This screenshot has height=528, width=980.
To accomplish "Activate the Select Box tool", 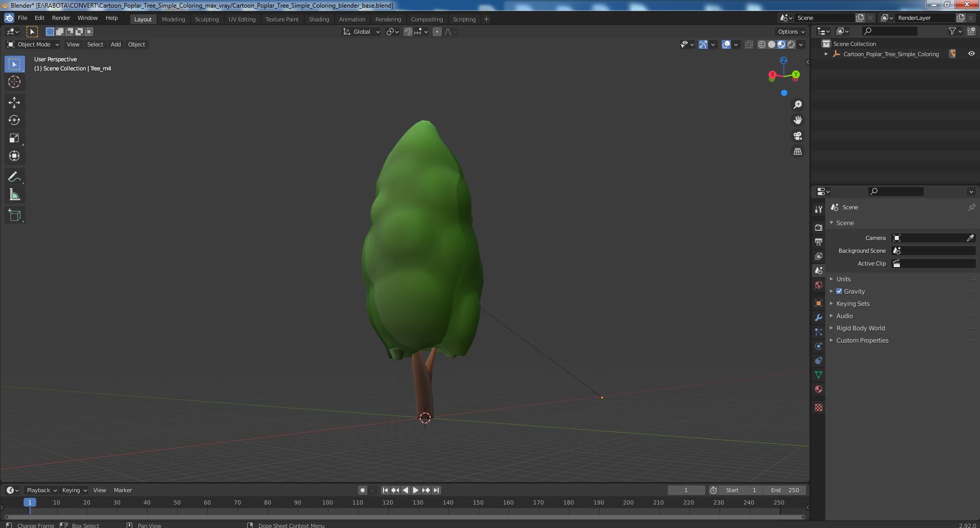I will [x=14, y=64].
